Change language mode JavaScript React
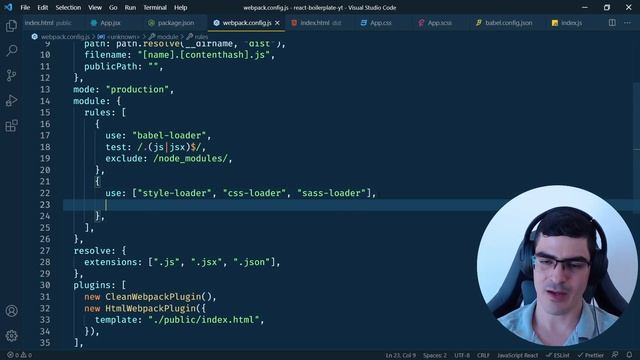The height and width of the screenshot is (360, 640). (x=517, y=356)
